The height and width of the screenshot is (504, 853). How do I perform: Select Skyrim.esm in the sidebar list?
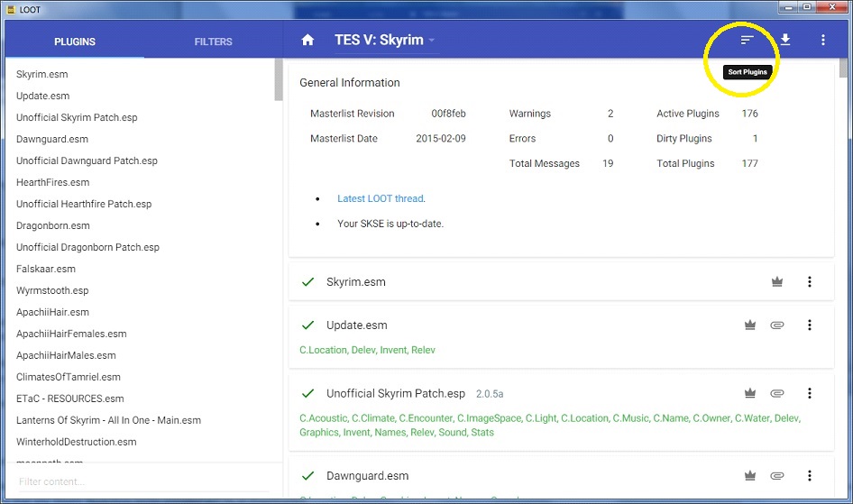coord(41,74)
